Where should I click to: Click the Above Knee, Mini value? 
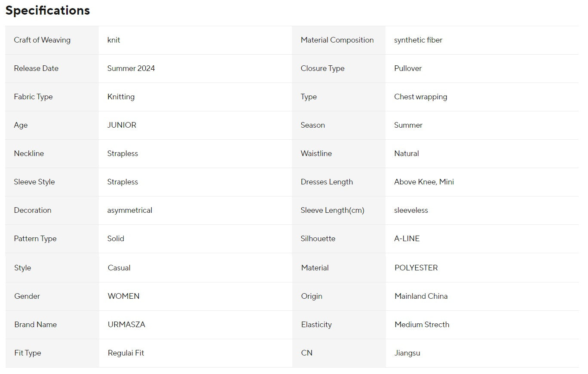click(424, 182)
